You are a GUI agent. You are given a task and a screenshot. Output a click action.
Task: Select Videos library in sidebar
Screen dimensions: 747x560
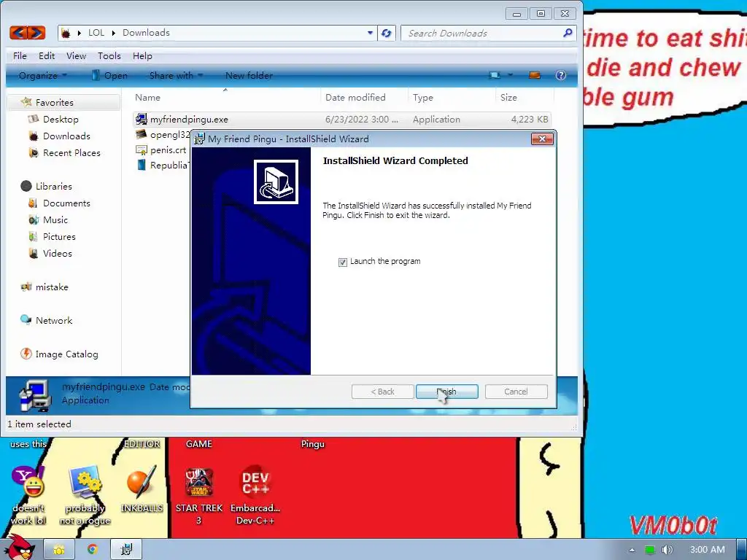point(57,253)
